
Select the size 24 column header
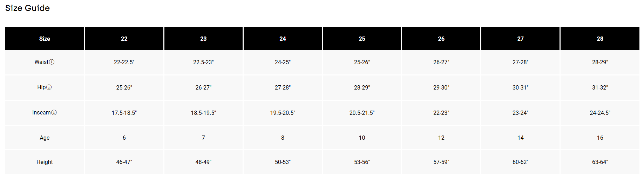(x=283, y=39)
